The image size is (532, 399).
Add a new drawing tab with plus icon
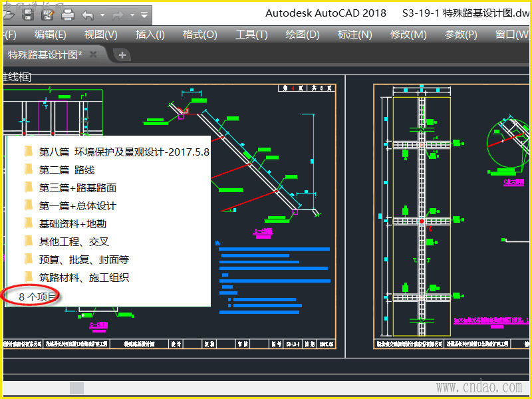[x=122, y=55]
